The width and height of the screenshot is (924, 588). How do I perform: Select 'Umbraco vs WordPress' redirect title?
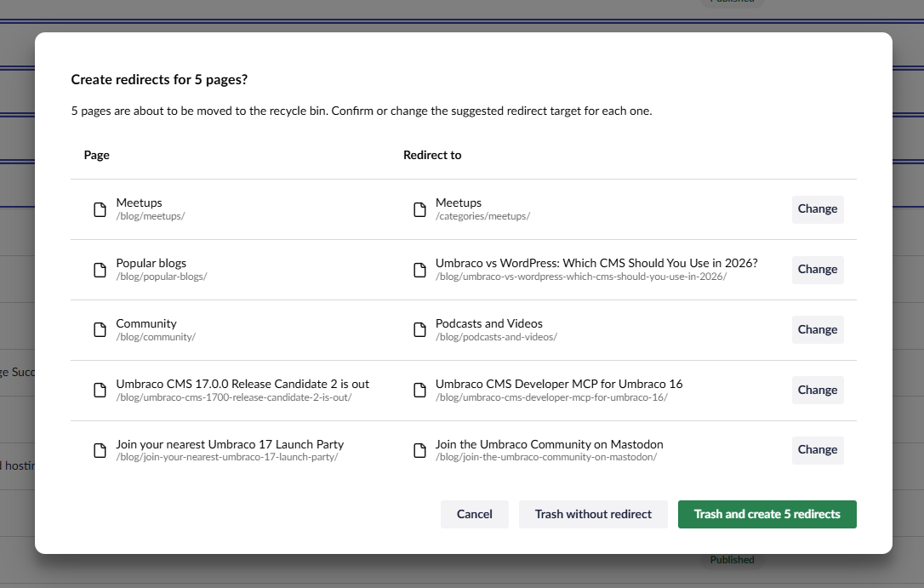coord(596,263)
